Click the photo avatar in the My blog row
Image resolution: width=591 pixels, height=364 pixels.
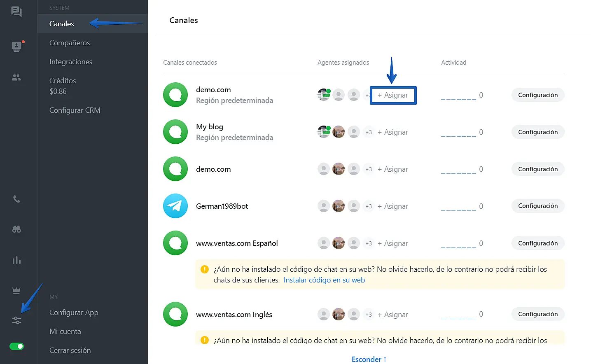pyautogui.click(x=339, y=132)
